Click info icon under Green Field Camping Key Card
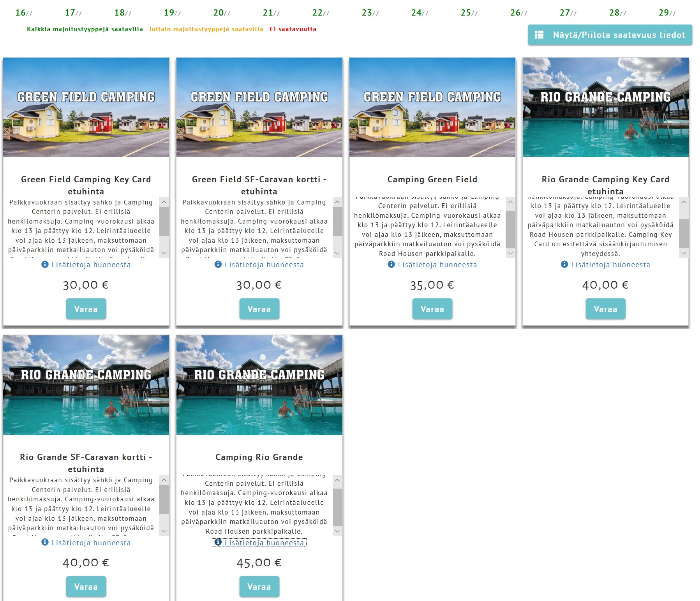This screenshot has width=700, height=601. (x=45, y=264)
